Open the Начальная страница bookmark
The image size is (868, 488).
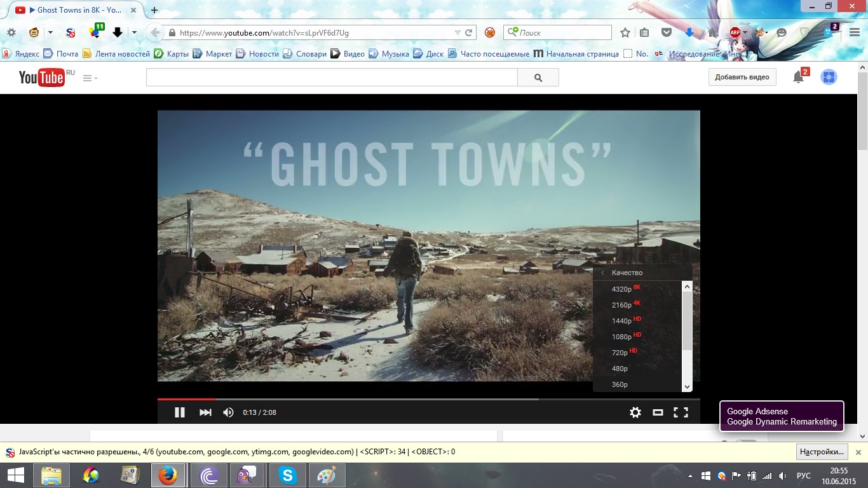[576, 54]
